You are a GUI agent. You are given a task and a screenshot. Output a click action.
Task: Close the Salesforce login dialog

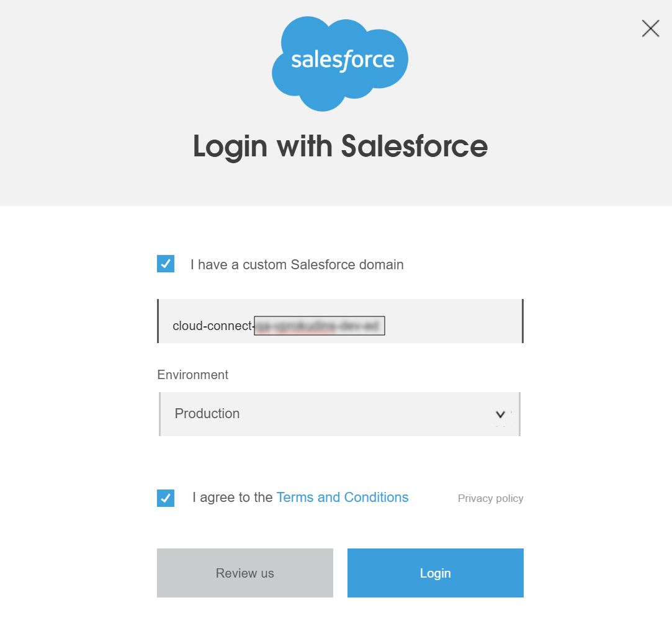[x=650, y=29]
